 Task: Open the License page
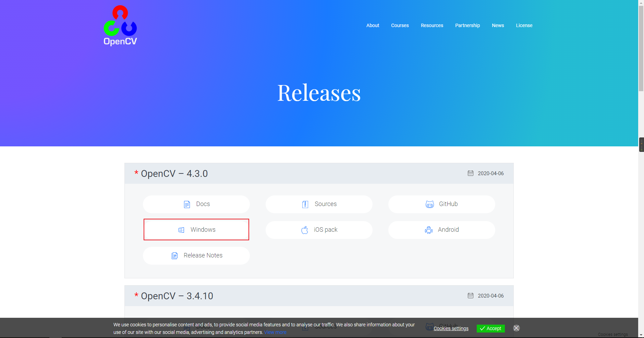click(x=524, y=25)
